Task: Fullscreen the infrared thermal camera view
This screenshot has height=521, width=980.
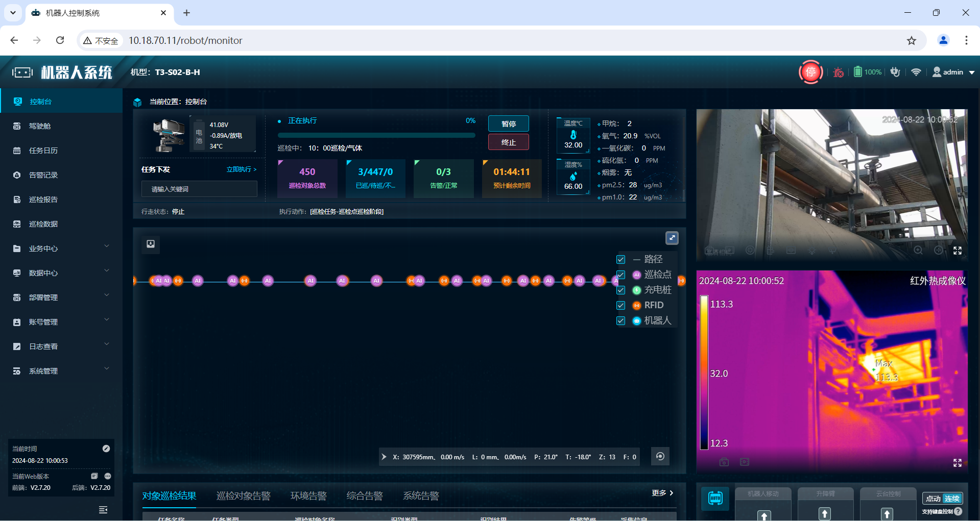Action: (957, 462)
